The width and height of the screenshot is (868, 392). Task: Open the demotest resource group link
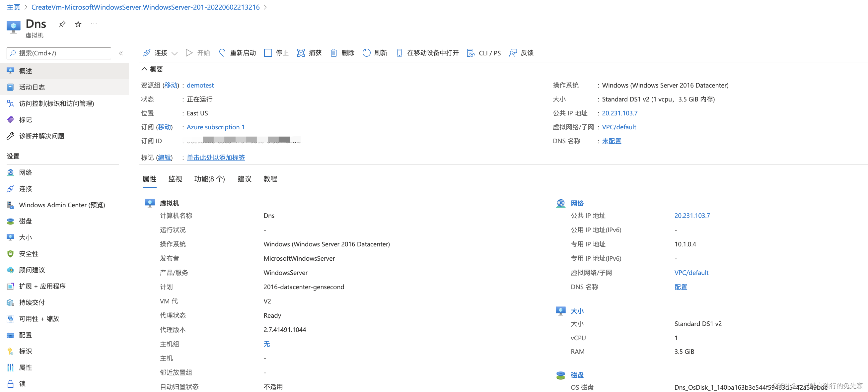click(200, 85)
